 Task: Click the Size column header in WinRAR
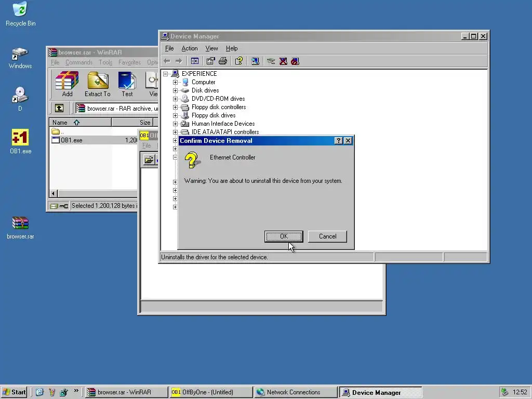[132, 123]
